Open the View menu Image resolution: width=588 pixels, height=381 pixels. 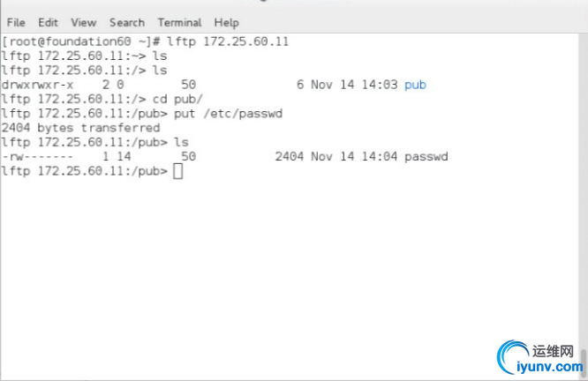83,22
